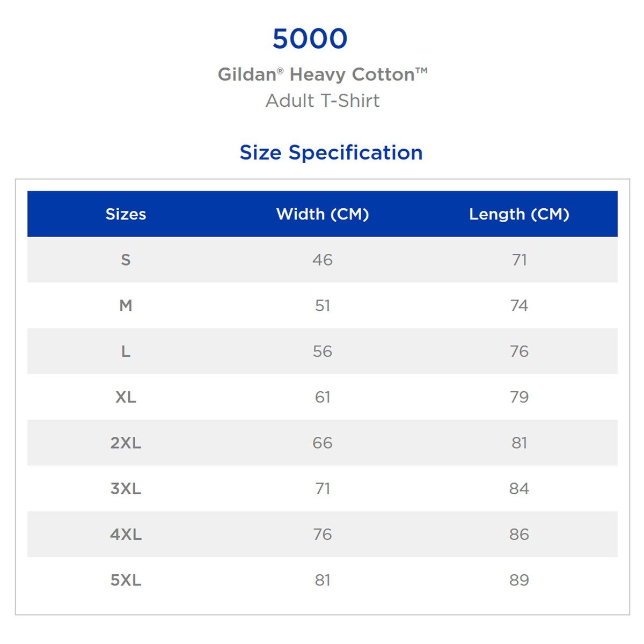Click the 5XL size row label

click(x=126, y=580)
